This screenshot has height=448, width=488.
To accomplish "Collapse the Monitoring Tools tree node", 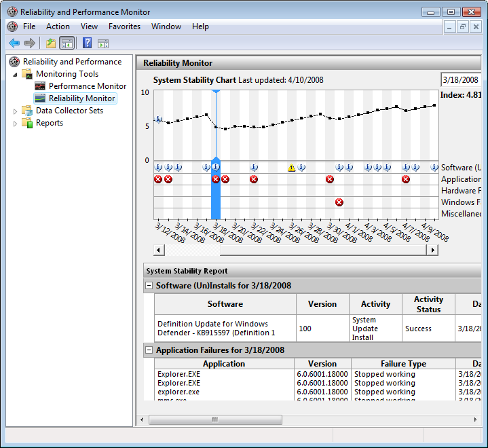I will [x=15, y=75].
